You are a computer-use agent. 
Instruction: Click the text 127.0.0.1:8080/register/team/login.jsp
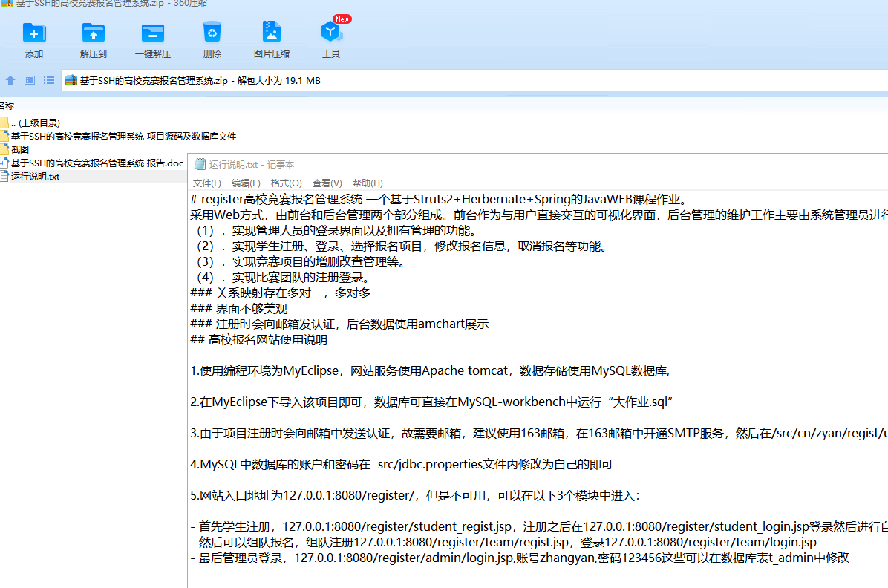[x=711, y=542]
